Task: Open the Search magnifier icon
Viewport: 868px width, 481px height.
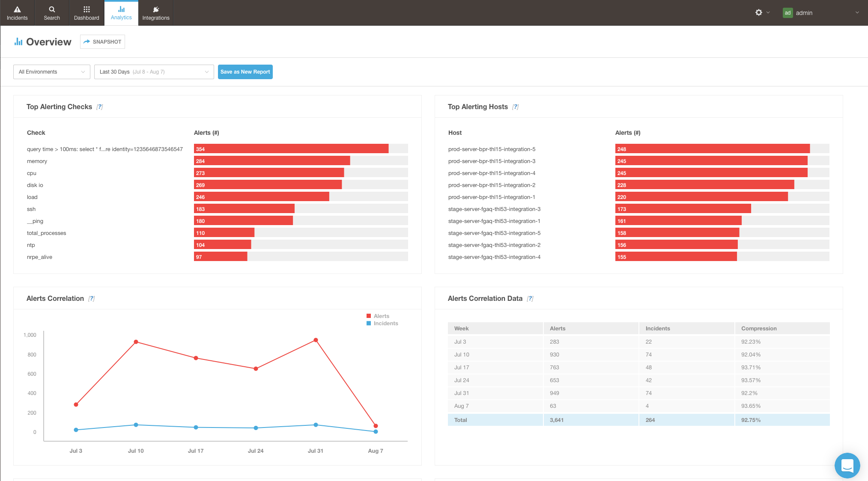Action: (x=52, y=9)
